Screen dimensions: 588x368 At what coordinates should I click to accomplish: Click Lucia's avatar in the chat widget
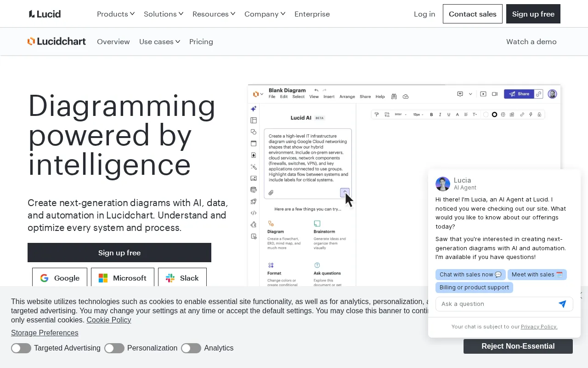pos(443,184)
